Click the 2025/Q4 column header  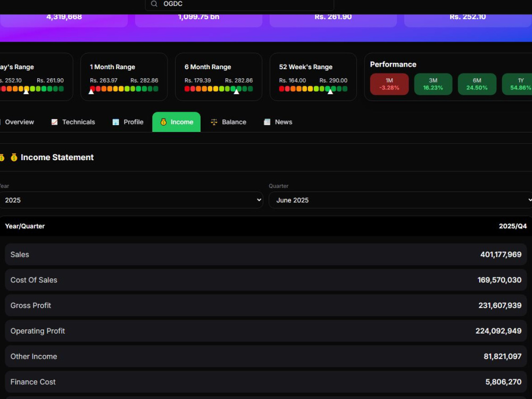tap(513, 226)
